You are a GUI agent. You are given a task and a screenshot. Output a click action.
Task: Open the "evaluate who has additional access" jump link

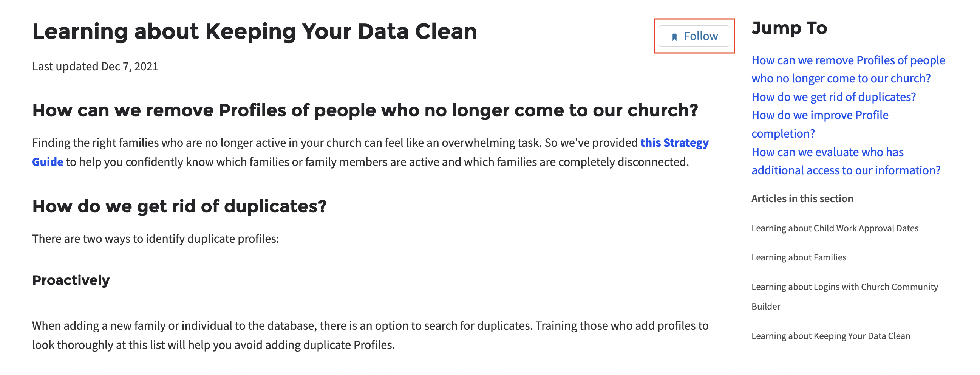point(846,161)
